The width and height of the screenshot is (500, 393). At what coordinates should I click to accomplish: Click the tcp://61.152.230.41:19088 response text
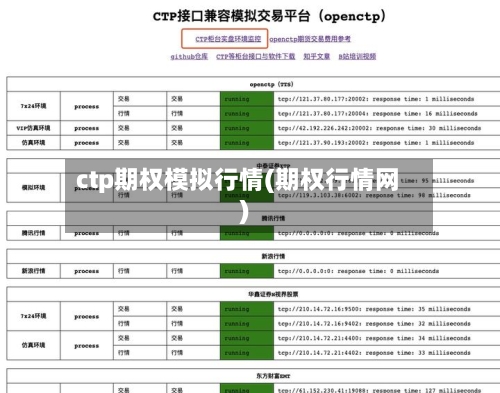click(379, 390)
